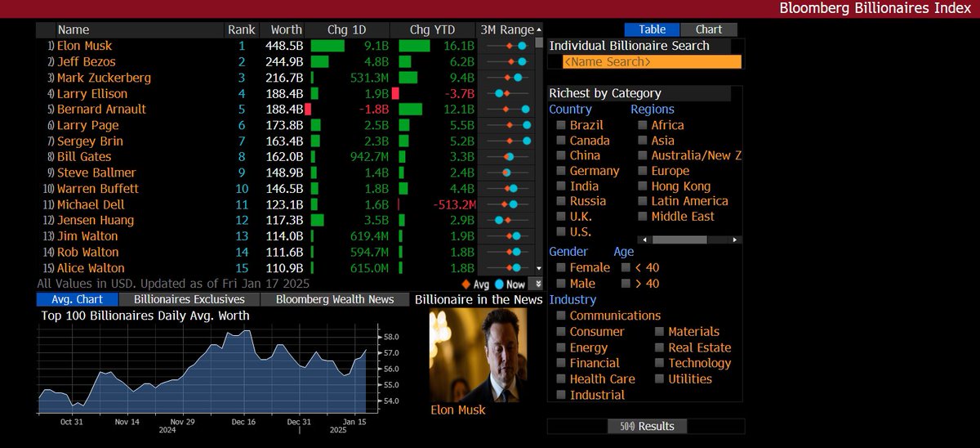Check the over 40 age box
This screenshot has height=448, width=980.
click(x=626, y=284)
